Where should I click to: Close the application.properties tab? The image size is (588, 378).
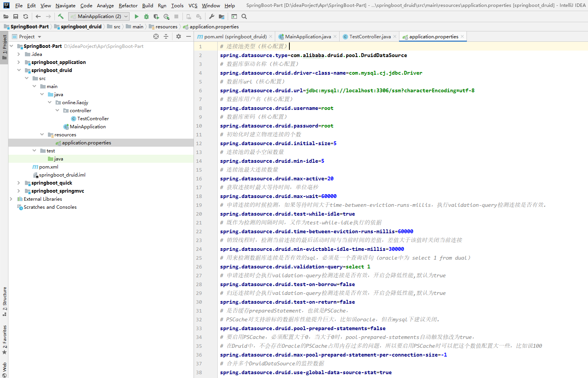click(463, 36)
